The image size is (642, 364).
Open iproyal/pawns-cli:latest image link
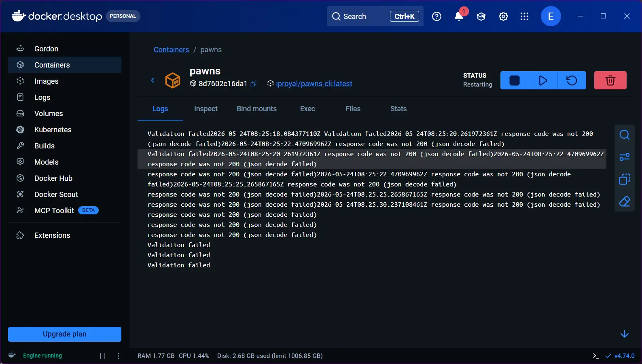pos(314,84)
